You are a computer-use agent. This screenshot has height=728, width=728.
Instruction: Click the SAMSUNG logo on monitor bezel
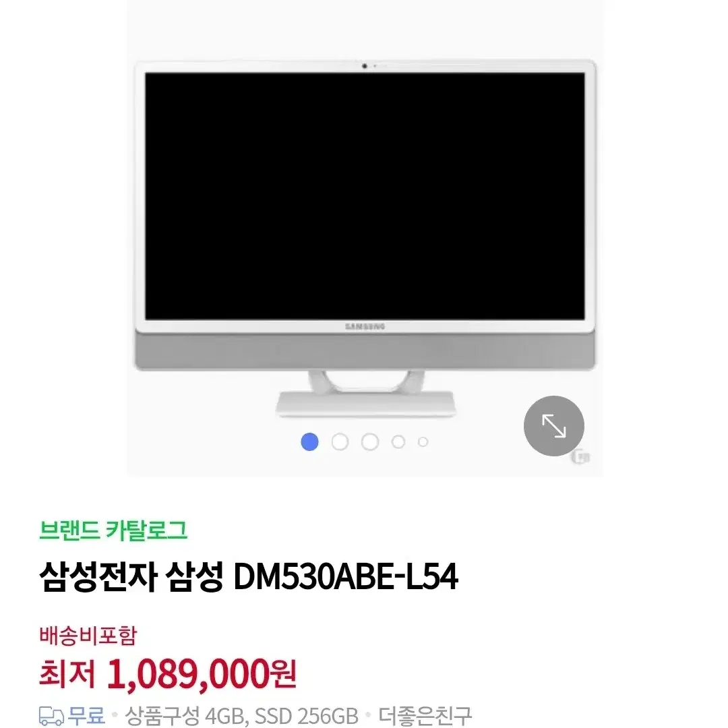pyautogui.click(x=365, y=326)
